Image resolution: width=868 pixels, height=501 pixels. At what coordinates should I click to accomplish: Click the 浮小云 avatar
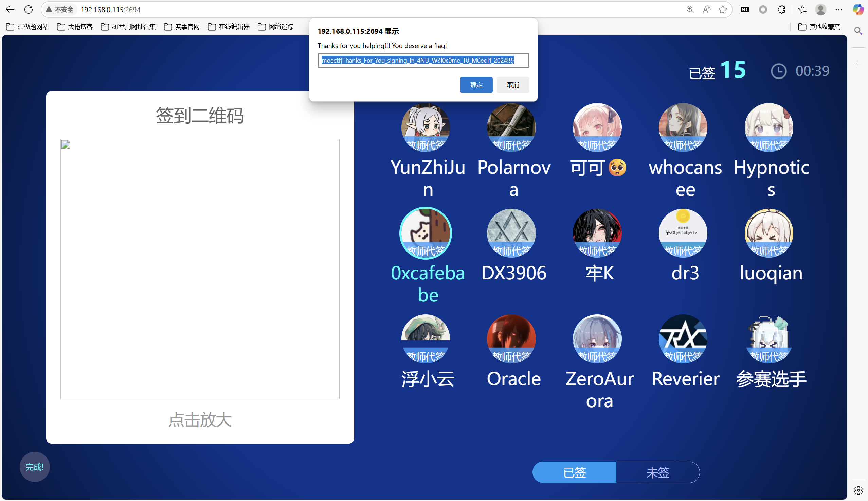click(426, 339)
